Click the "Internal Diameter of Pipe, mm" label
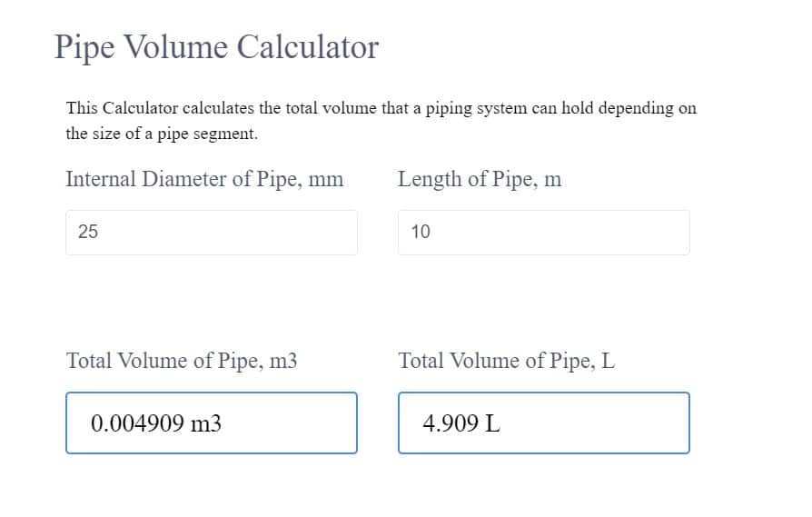 [x=204, y=179]
